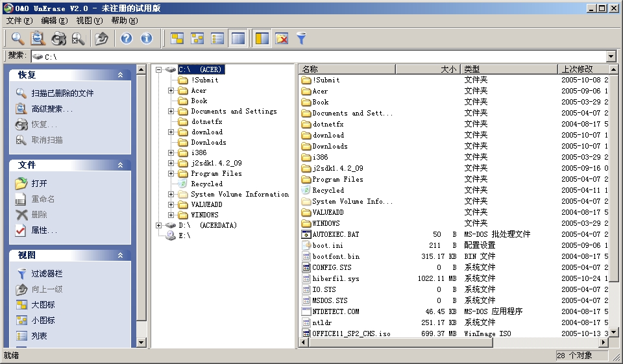Image resolution: width=623 pixels, height=364 pixels.
Task: Toggle the folder tree pane button
Action: click(262, 38)
